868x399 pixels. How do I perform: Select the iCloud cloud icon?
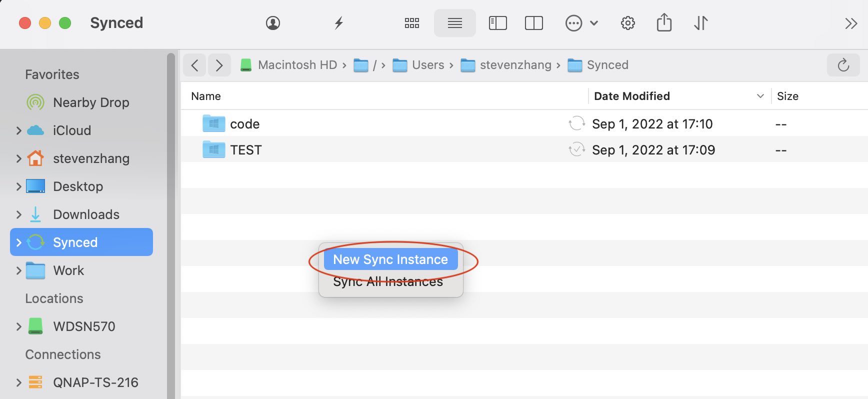pyautogui.click(x=35, y=130)
